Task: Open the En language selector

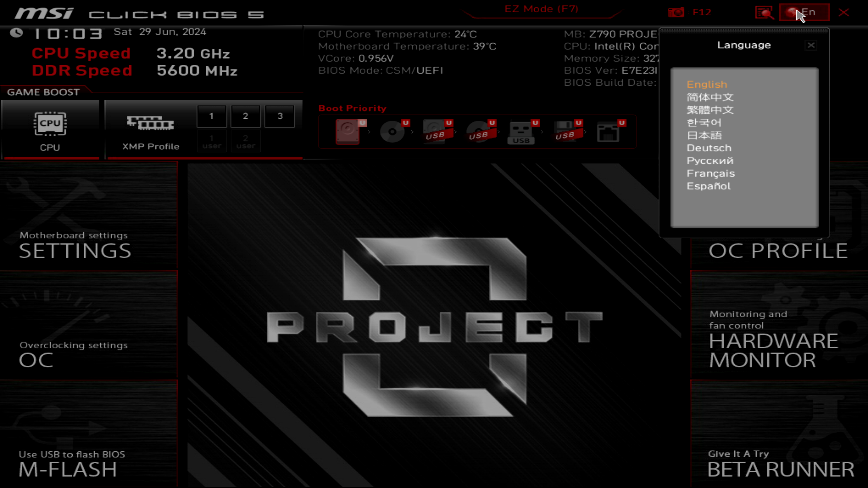Action: pos(804,12)
